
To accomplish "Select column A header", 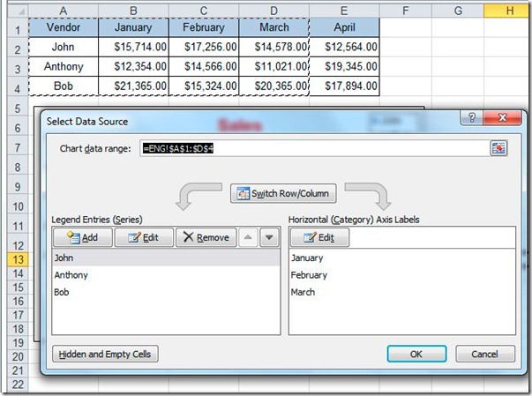I will click(64, 11).
